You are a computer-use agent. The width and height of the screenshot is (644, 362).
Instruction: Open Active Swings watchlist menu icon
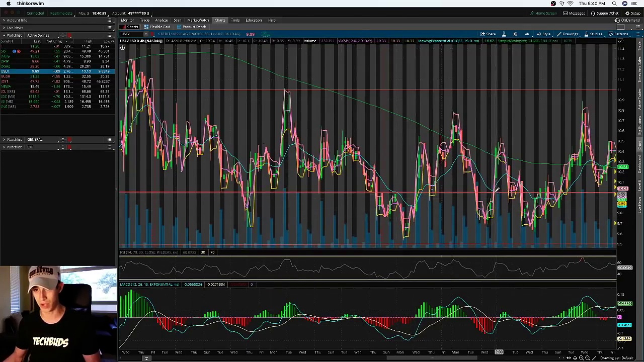pyautogui.click(x=110, y=35)
